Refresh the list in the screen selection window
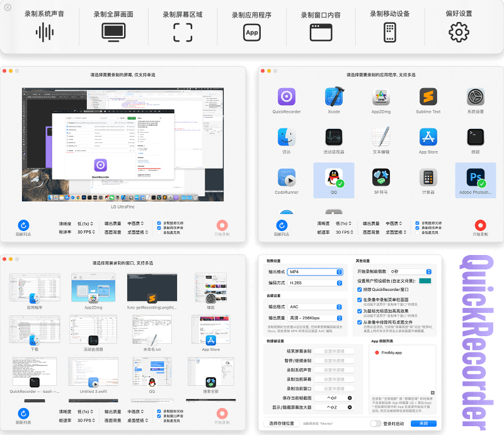Viewport: 504px width, 435px height. click(23, 225)
